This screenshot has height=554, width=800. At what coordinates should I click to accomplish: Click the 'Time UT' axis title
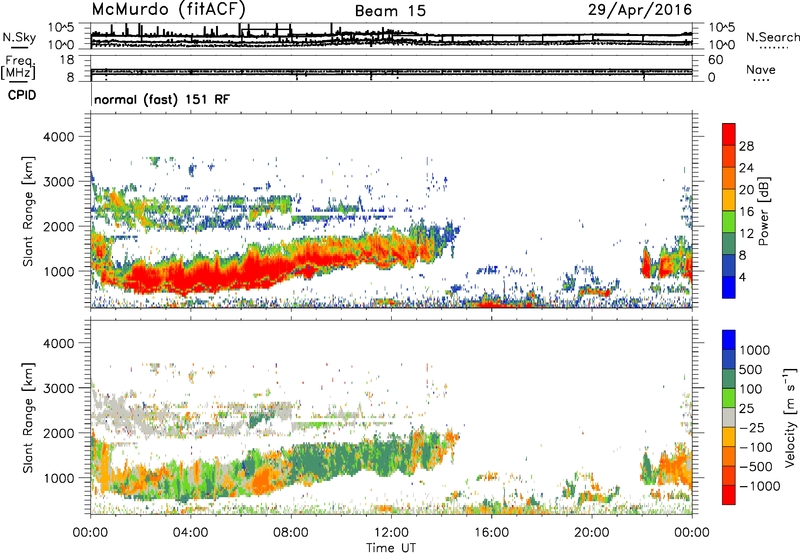coord(391,548)
